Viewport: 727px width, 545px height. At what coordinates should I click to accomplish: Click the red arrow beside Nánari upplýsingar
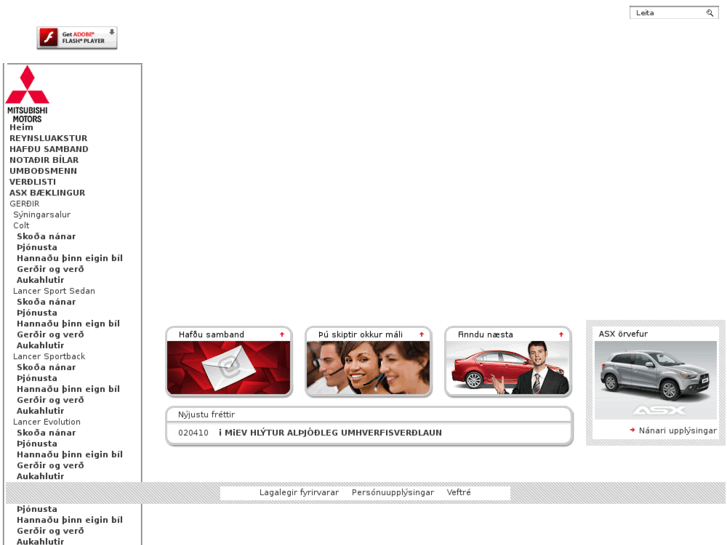pyautogui.click(x=632, y=430)
